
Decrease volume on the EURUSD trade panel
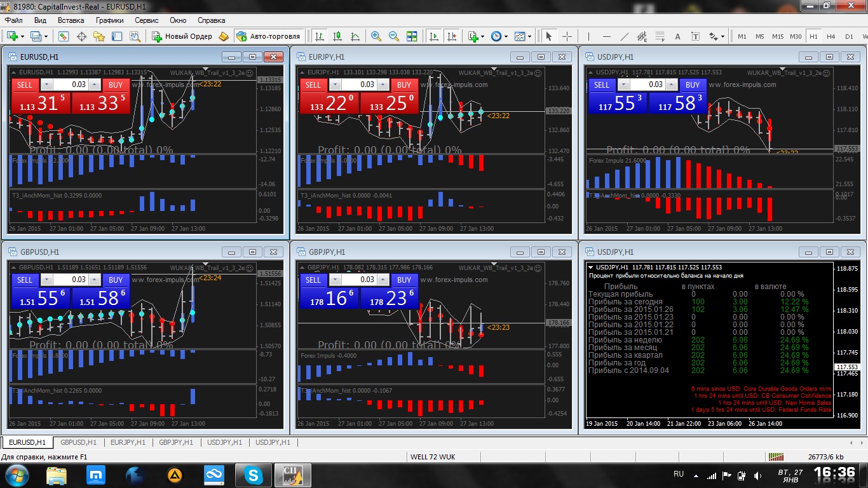(47, 85)
